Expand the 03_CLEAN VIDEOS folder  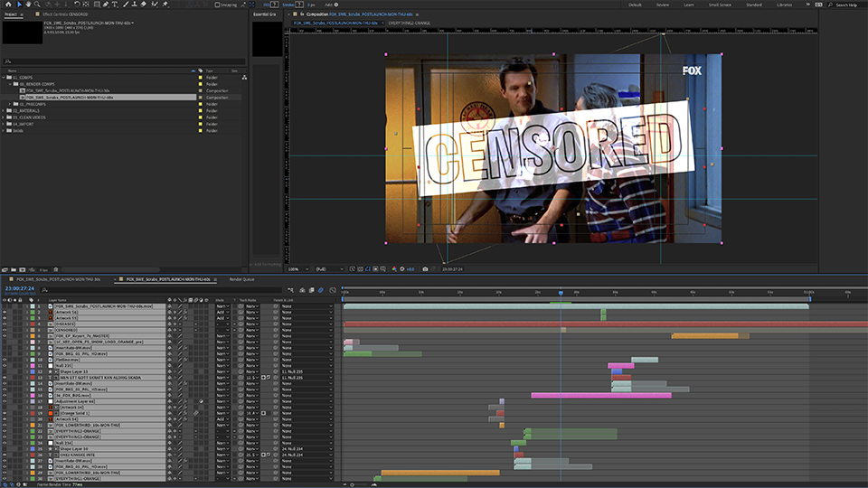(4, 117)
